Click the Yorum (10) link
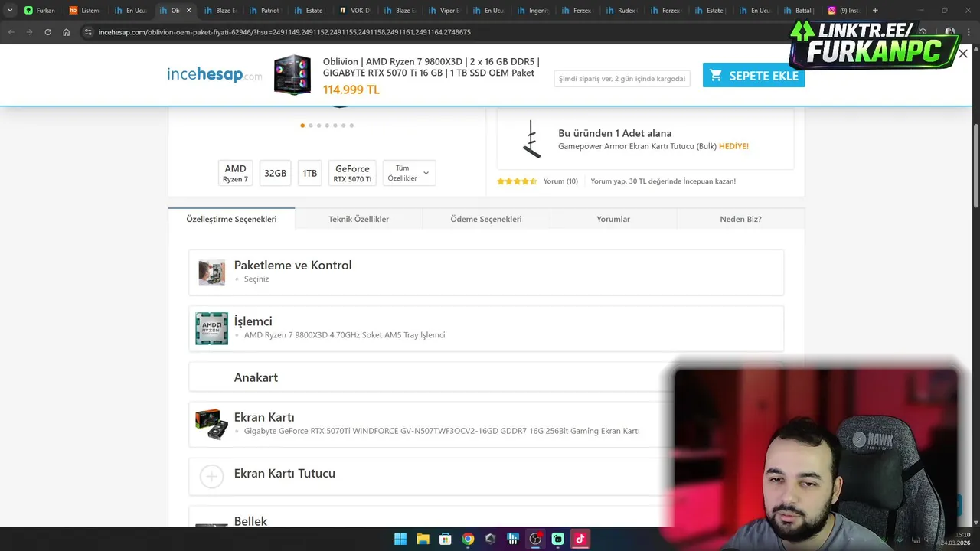Viewport: 980px width, 551px height. pyautogui.click(x=560, y=181)
